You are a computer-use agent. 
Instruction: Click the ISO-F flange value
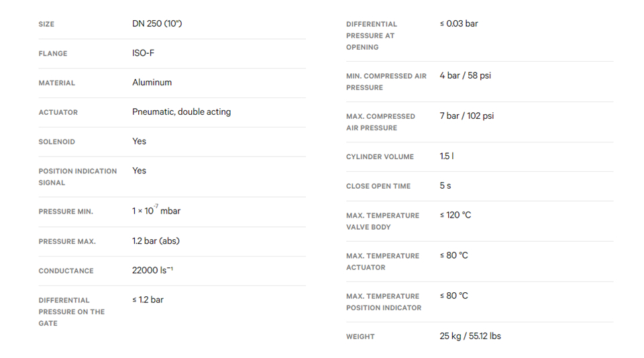tap(144, 53)
